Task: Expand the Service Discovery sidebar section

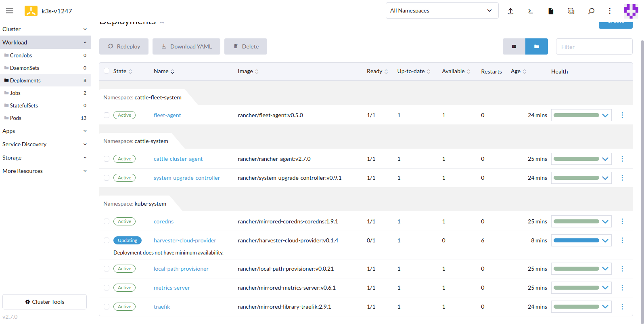Action: pos(45,144)
